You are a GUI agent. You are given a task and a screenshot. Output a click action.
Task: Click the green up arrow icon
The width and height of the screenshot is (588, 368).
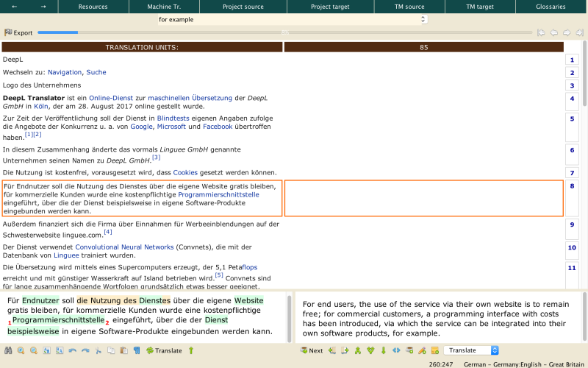[x=191, y=350]
